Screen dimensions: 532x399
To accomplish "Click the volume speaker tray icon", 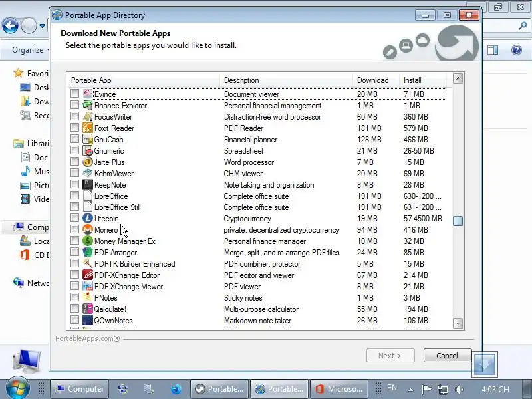I will 459,389.
